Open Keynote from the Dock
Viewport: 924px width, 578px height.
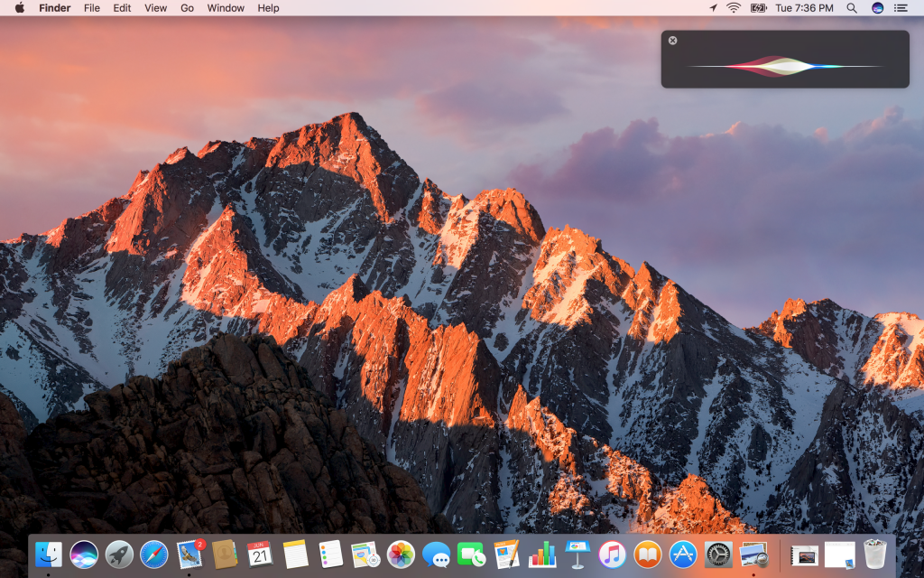[577, 554]
